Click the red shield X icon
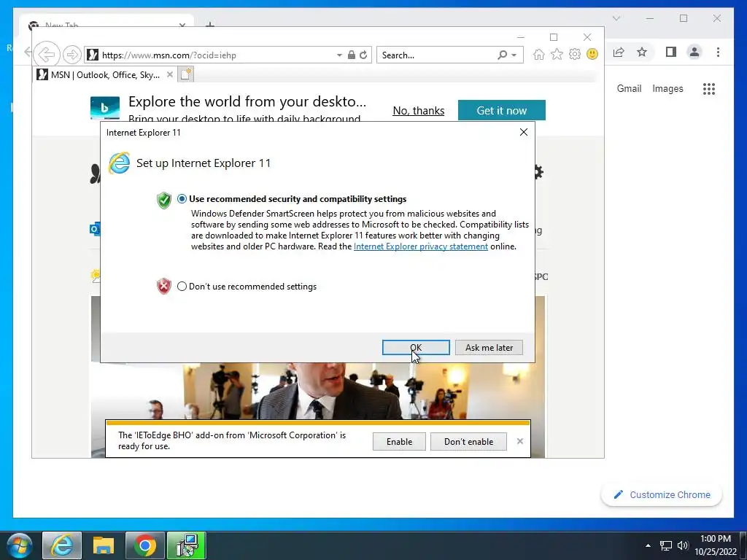Image resolution: width=747 pixels, height=560 pixels. [x=164, y=286]
